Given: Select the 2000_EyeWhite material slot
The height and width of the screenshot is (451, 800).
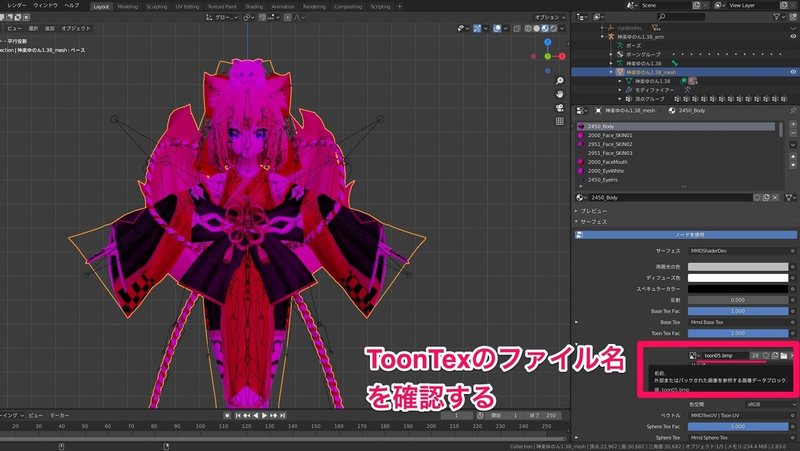Looking at the screenshot, I should click(x=676, y=171).
